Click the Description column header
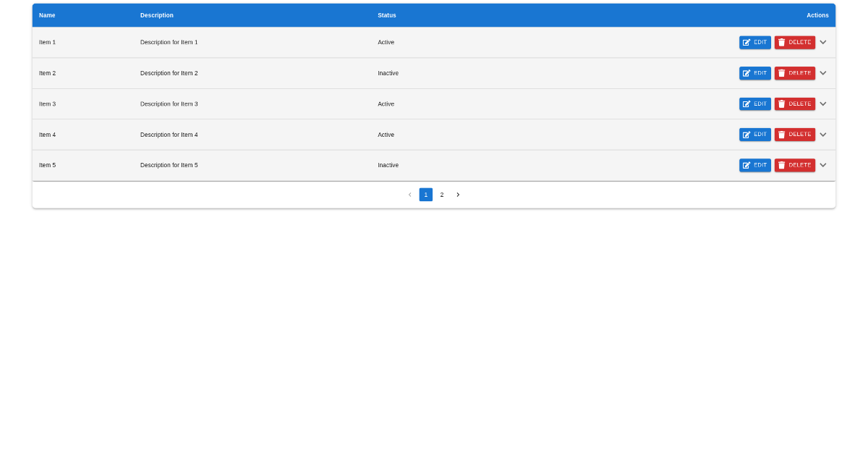Viewport: 868px width, 456px height. click(157, 15)
